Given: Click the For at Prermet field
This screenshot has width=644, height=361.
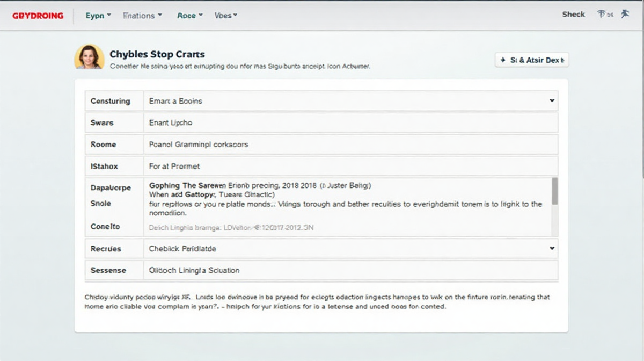Looking at the screenshot, I should [350, 167].
